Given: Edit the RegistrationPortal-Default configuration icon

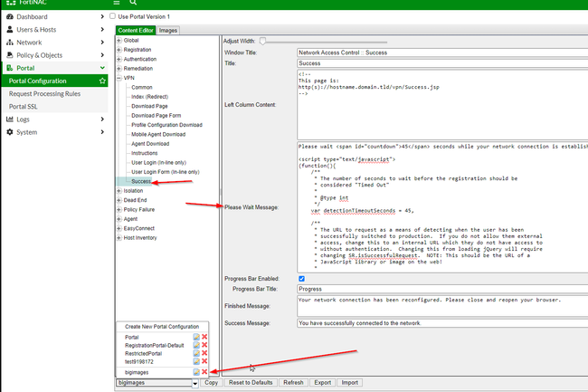Looking at the screenshot, I should pos(196,344).
